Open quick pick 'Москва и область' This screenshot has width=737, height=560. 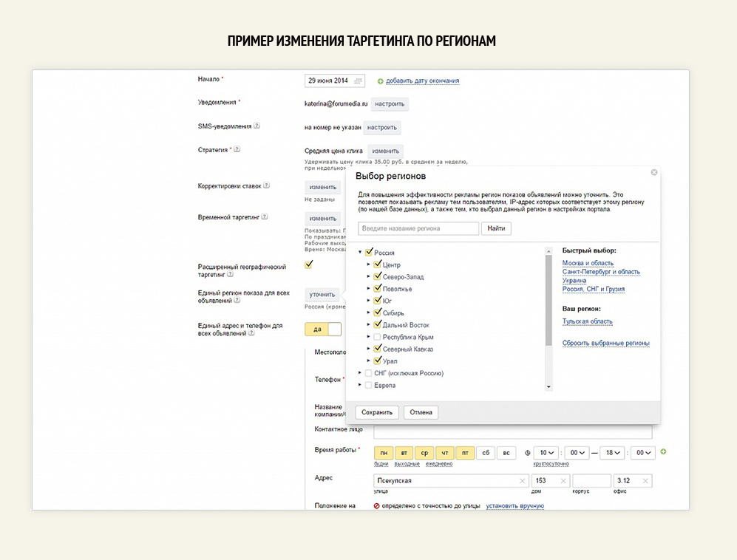click(x=588, y=263)
